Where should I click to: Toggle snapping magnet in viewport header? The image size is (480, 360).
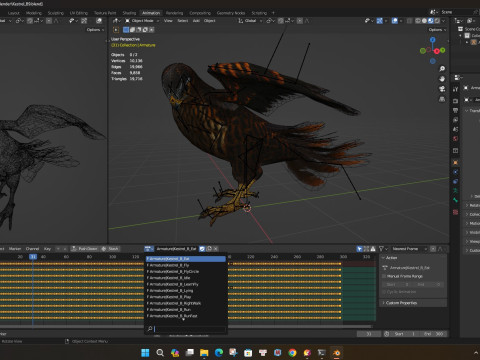[x=281, y=21]
